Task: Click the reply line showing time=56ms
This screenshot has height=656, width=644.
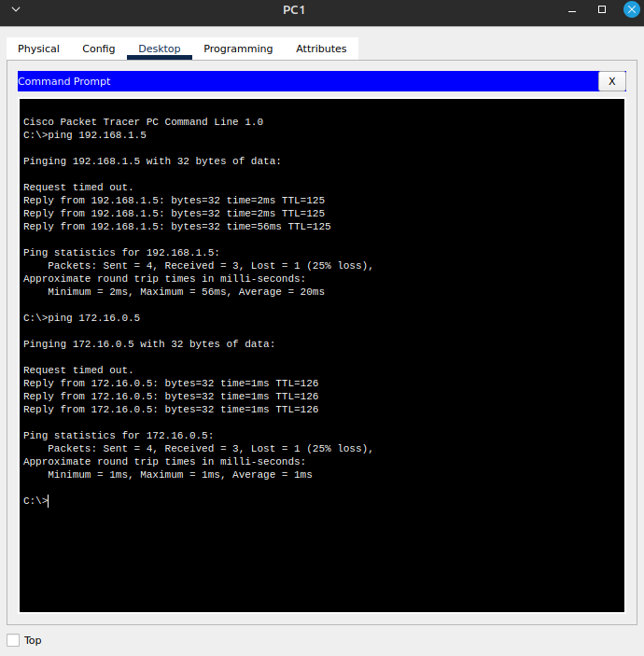Action: coord(176,227)
